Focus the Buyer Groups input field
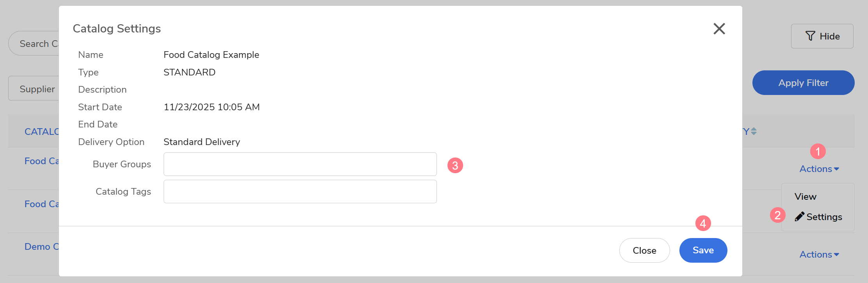 300,164
